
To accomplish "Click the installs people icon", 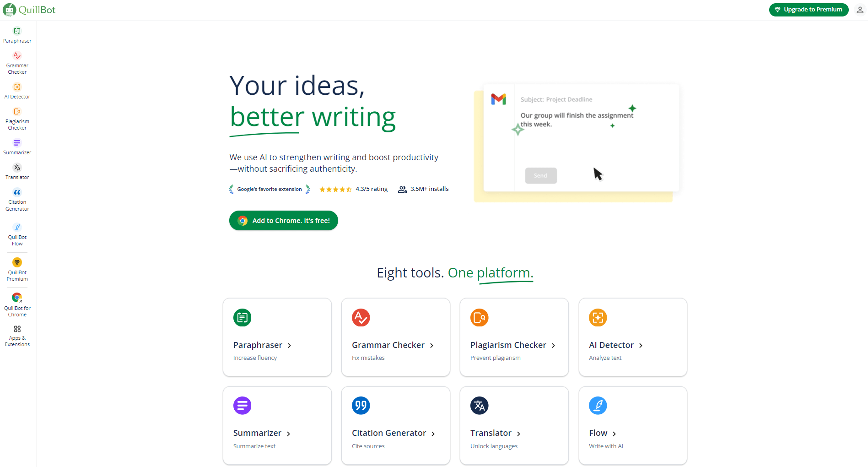I will click(x=402, y=189).
